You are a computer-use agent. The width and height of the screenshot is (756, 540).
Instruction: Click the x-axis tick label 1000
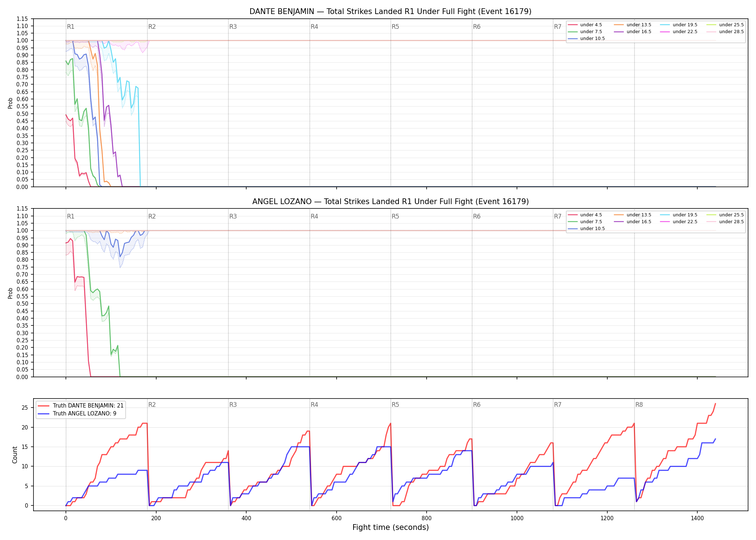pos(517,518)
